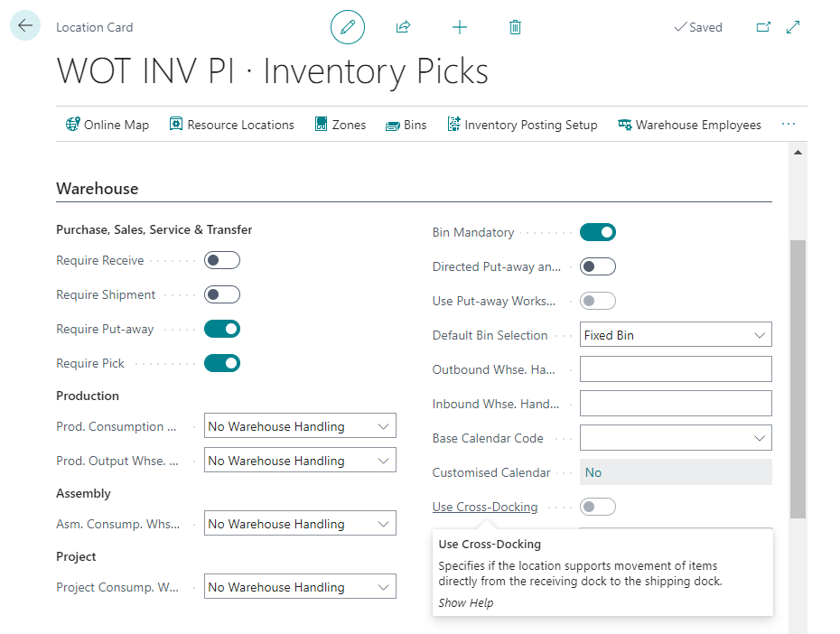Click the expand full-screen arrows icon
This screenshot has width=840, height=634.
pyautogui.click(x=793, y=27)
